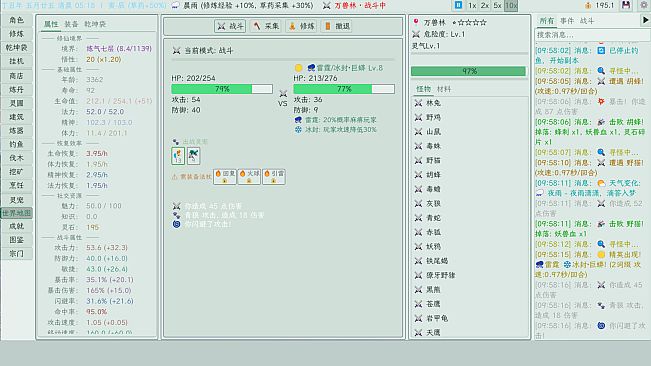The image size is (651, 366).
Task: Switch to the 属性 tab
Action: click(51, 24)
